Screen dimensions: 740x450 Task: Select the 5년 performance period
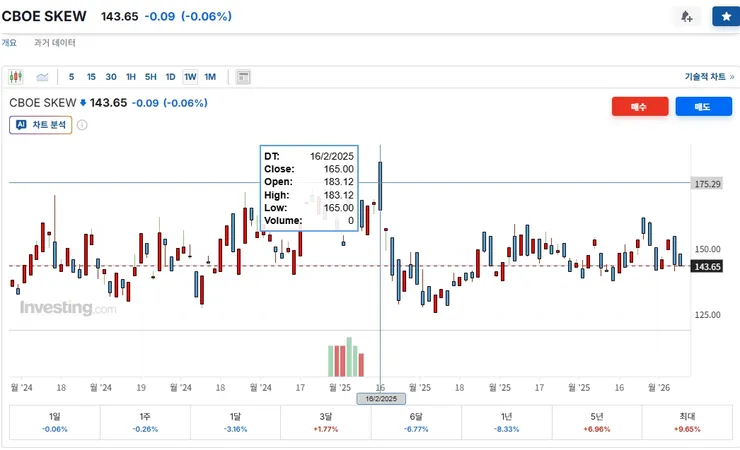[597, 422]
